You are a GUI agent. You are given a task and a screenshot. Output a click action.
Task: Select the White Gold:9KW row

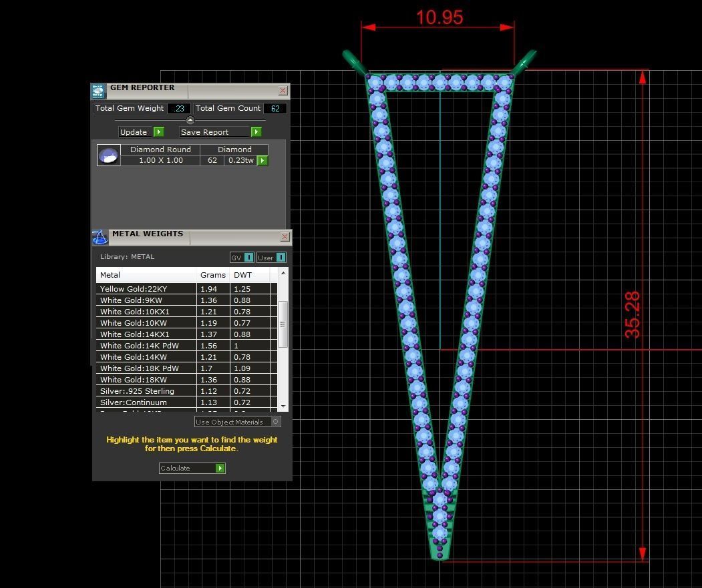(x=186, y=300)
